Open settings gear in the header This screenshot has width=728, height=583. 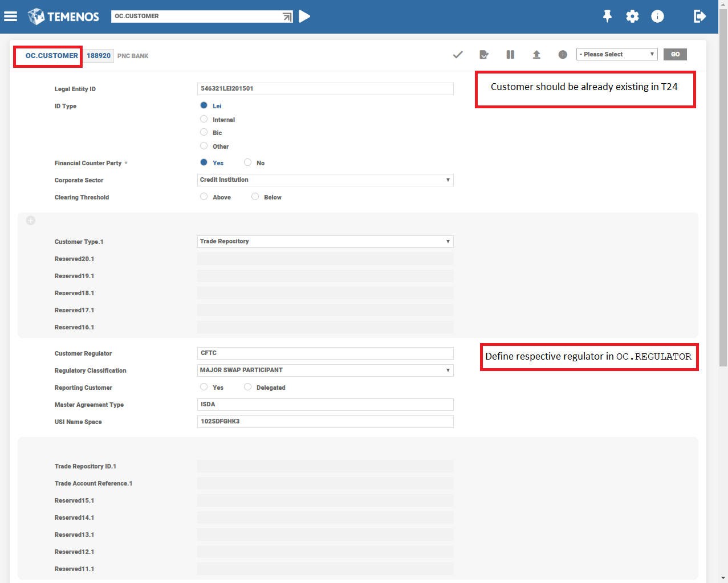(x=632, y=16)
